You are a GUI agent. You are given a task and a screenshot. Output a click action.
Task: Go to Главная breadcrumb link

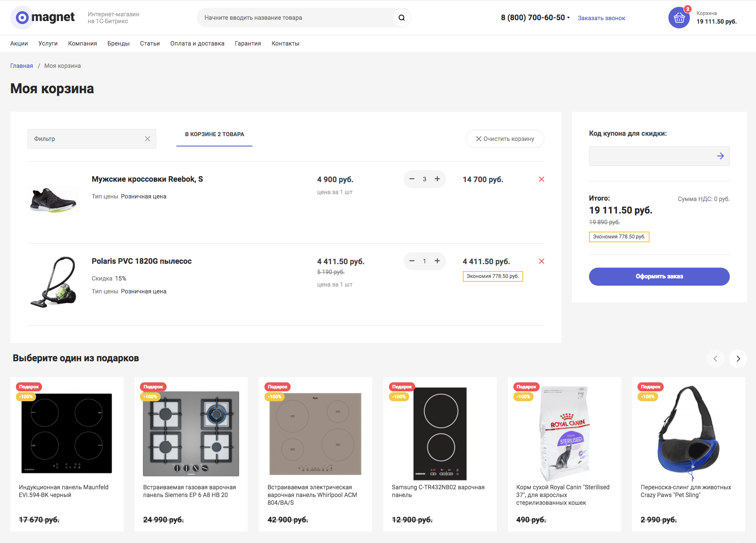(21, 66)
